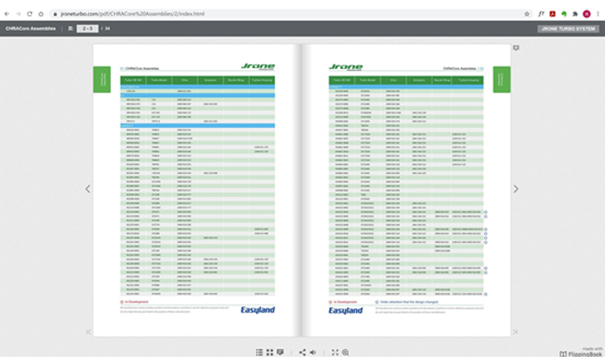The image size is (605, 364).
Task: Open the Adobe Acrobat extension
Action: click(x=553, y=14)
